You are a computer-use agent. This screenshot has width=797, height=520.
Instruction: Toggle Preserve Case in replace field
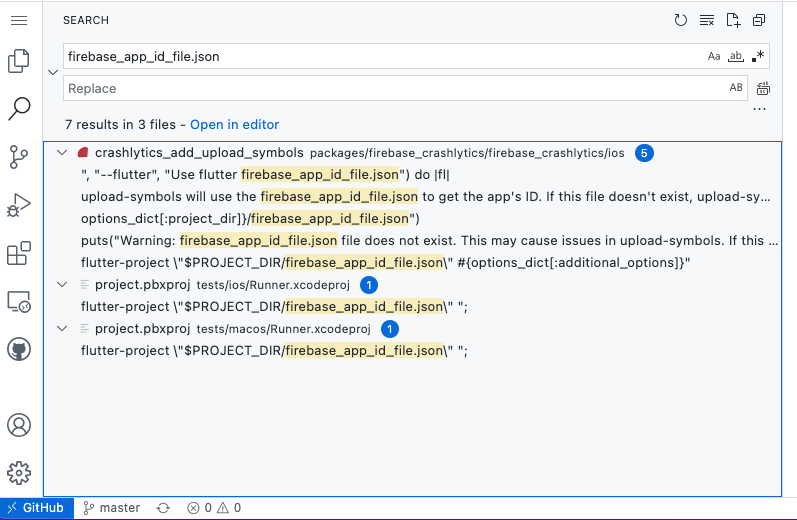pos(735,88)
